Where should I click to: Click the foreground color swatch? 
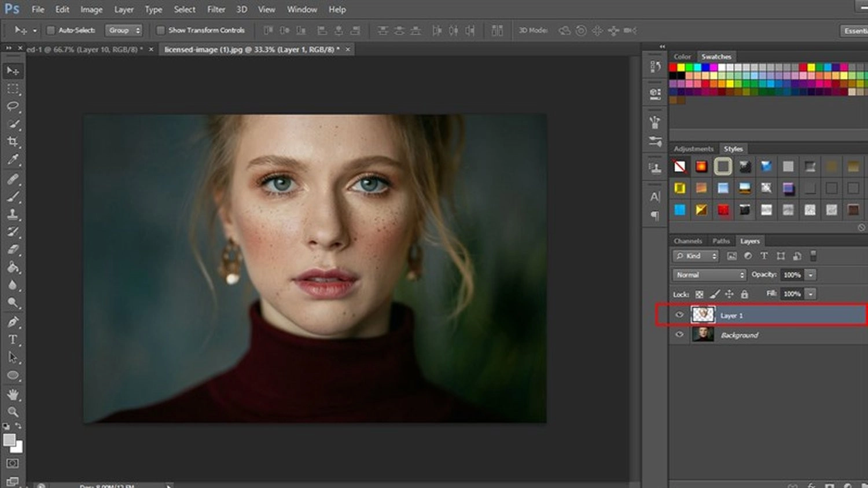click(9, 440)
